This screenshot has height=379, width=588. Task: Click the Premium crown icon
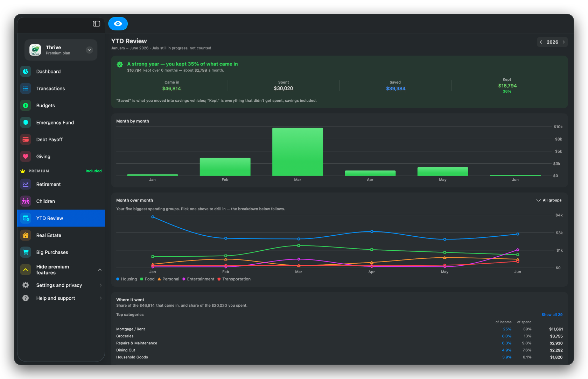coord(23,171)
